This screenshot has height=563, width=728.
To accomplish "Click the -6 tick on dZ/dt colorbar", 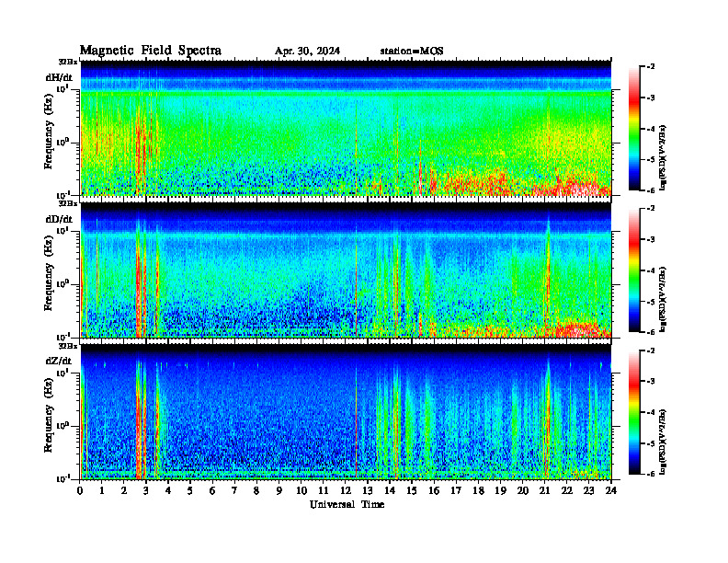I will 651,474.
